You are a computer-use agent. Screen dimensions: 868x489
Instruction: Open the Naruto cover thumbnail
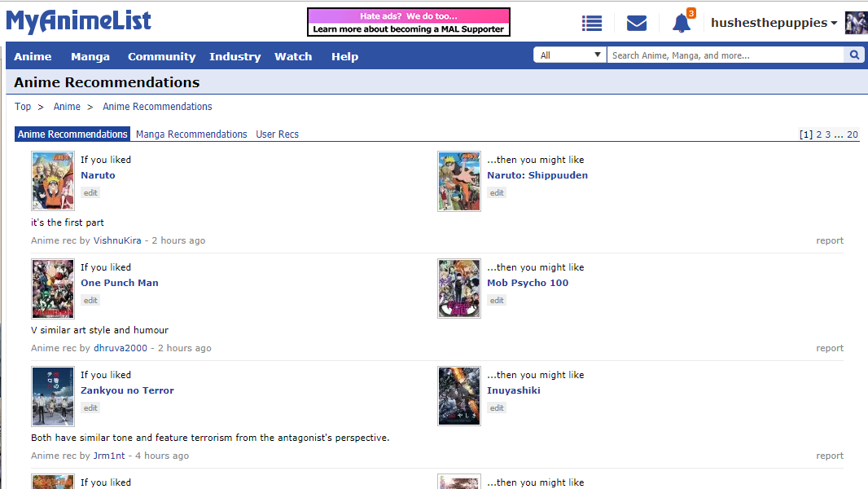[53, 181]
